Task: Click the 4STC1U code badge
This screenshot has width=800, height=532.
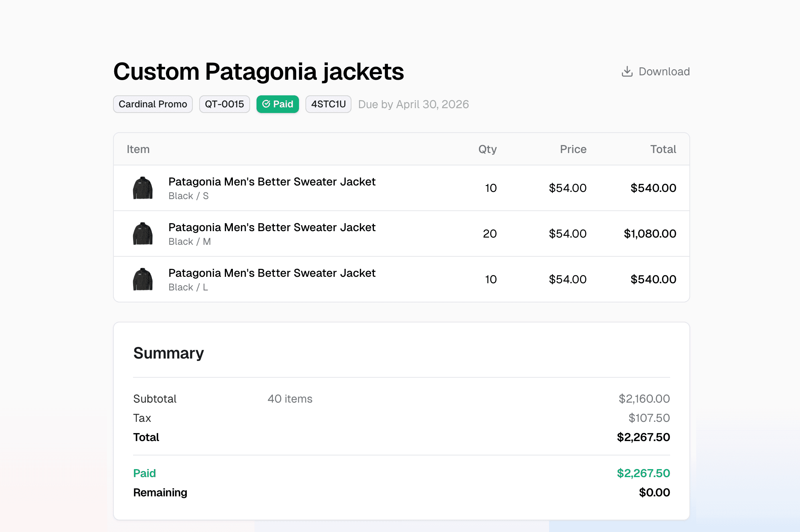Action: tap(328, 104)
